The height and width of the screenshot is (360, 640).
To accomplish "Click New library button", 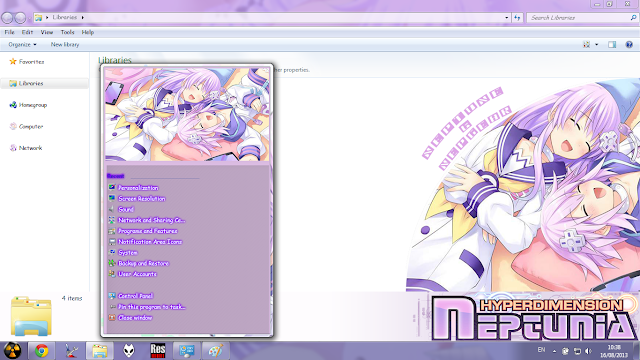I will coord(65,44).
